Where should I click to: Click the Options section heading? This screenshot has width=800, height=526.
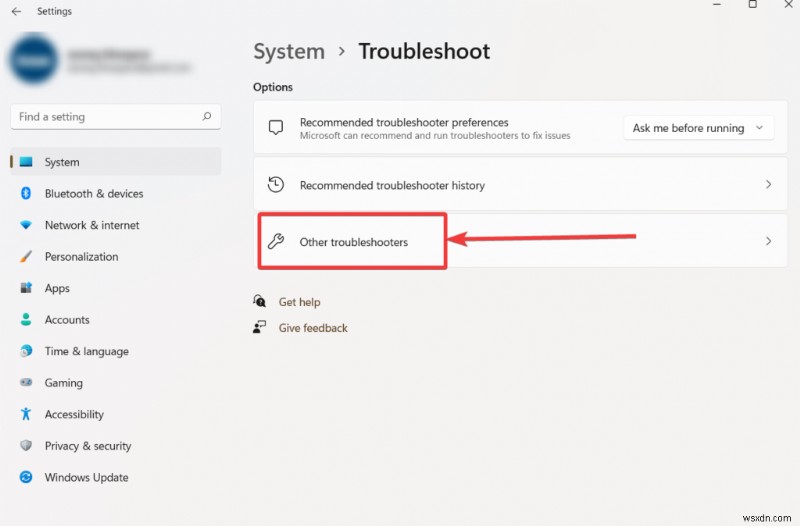273,87
